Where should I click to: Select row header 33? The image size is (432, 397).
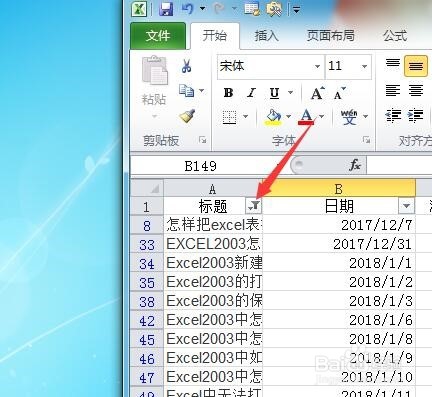tap(147, 245)
